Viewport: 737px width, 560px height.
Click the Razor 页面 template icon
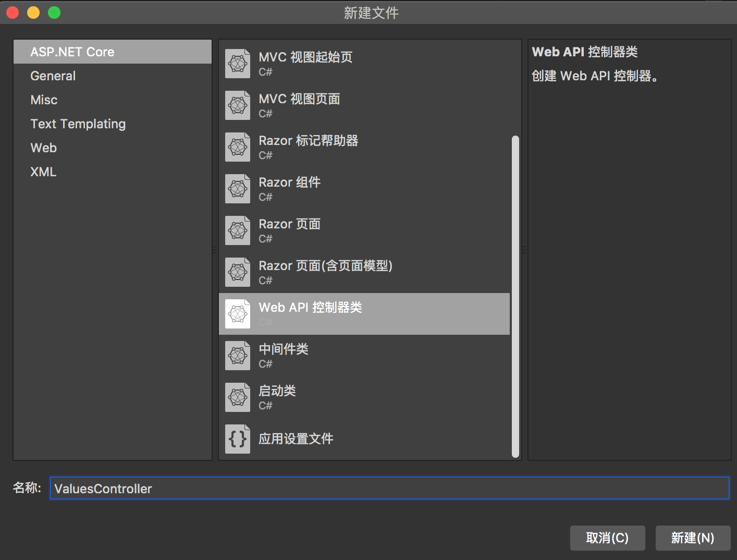[x=238, y=230]
